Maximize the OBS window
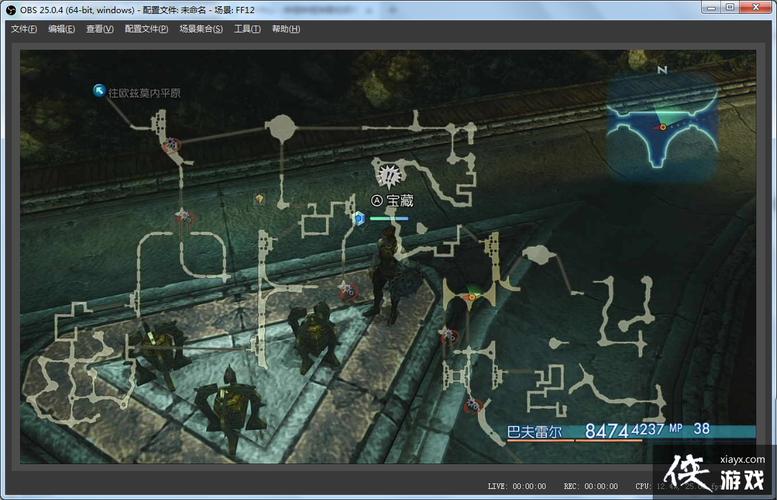Viewport: 777px width, 500px height. (730, 7)
